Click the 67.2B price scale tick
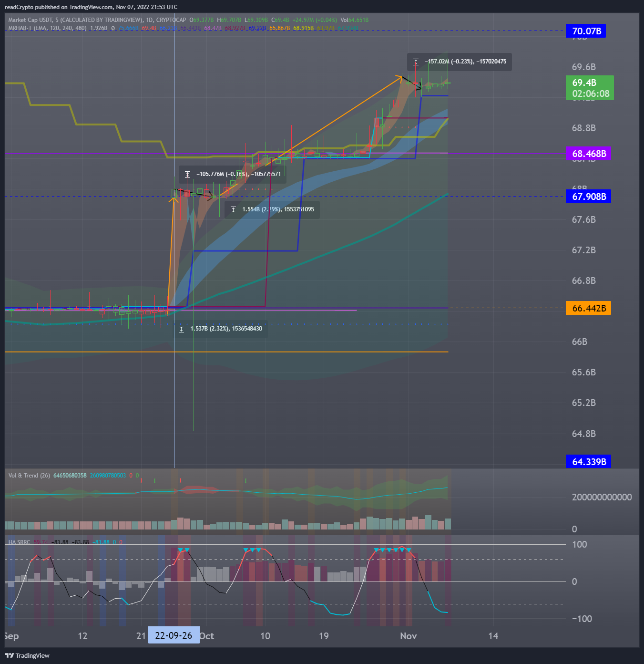Image resolution: width=644 pixels, height=664 pixels. point(583,250)
